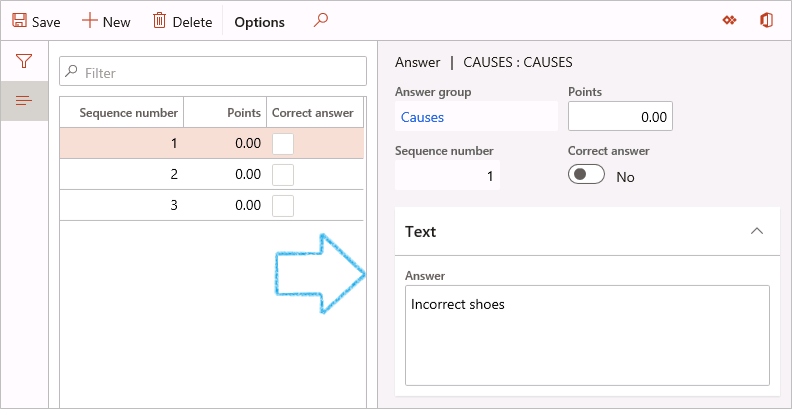Open the Options menu
The width and height of the screenshot is (792, 409).
click(260, 22)
